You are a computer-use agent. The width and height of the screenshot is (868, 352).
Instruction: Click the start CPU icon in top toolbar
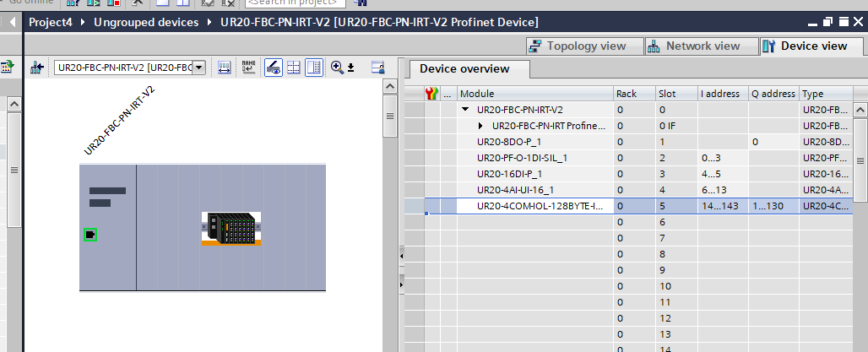click(x=92, y=3)
